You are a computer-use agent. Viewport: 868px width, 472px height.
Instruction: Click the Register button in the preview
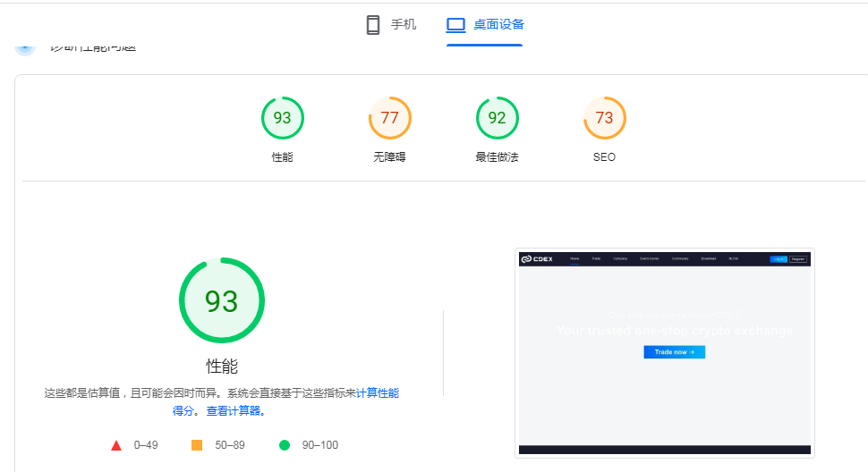[x=798, y=259]
